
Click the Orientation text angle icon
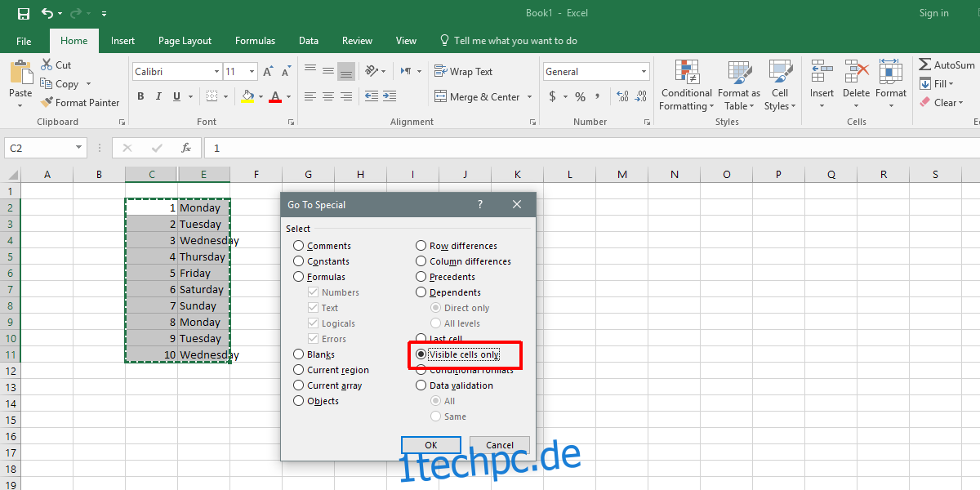[372, 71]
